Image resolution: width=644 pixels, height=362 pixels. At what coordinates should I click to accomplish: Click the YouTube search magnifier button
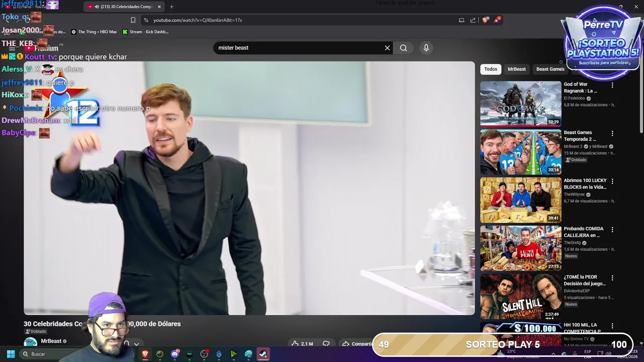tap(404, 48)
